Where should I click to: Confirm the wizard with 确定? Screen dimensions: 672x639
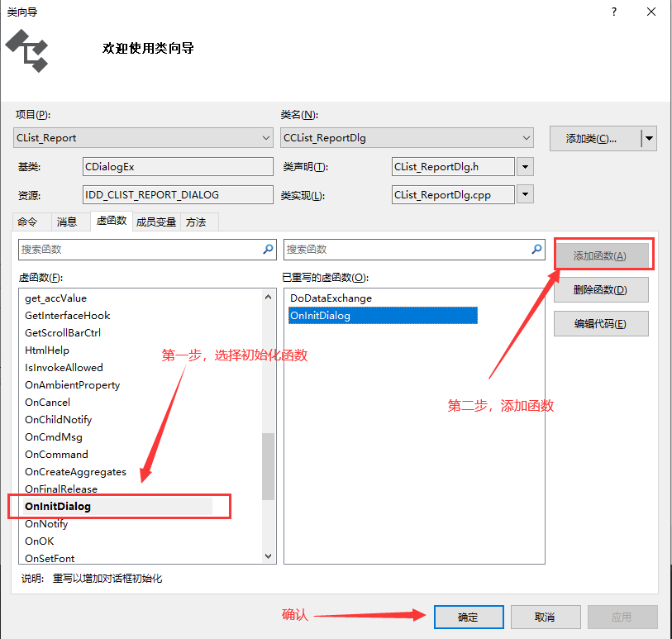click(x=468, y=616)
